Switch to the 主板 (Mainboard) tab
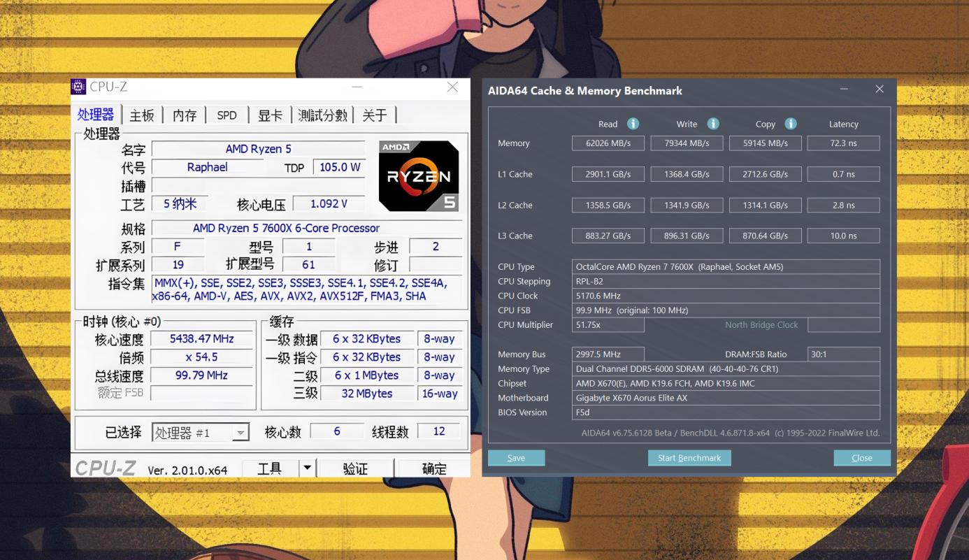Screen dimensions: 969x560 141,115
